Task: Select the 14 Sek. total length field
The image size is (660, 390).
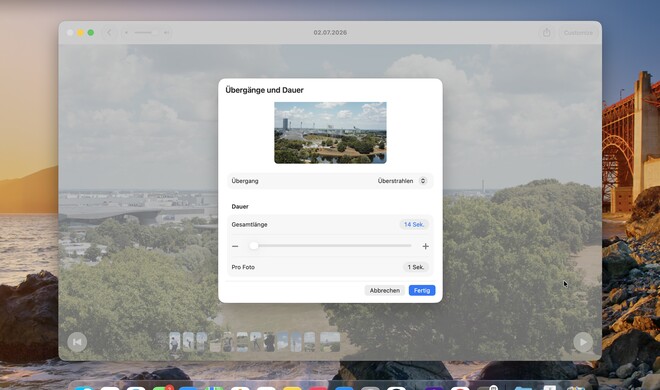Action: click(414, 225)
